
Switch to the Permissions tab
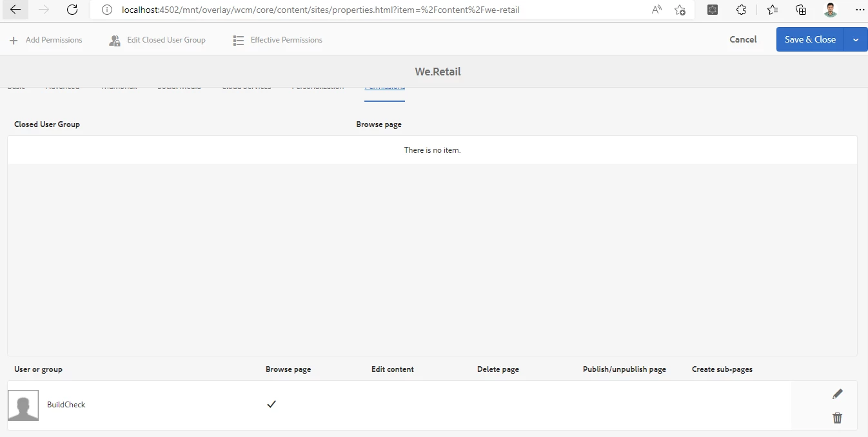tap(385, 87)
